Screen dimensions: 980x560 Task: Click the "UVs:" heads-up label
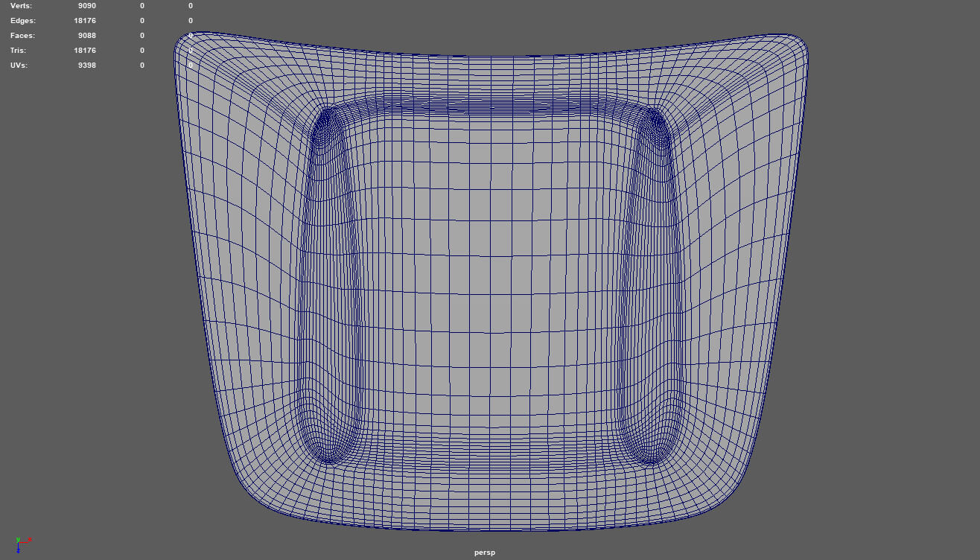(19, 66)
